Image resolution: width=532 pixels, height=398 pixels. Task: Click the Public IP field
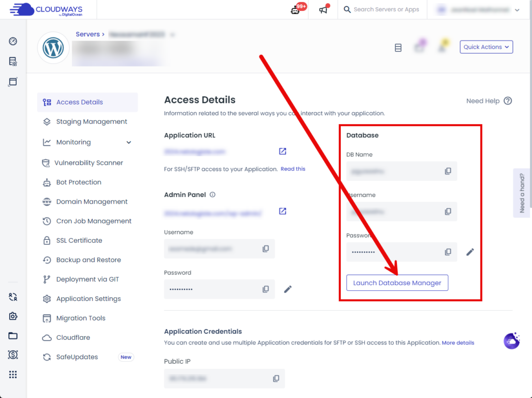coord(224,378)
